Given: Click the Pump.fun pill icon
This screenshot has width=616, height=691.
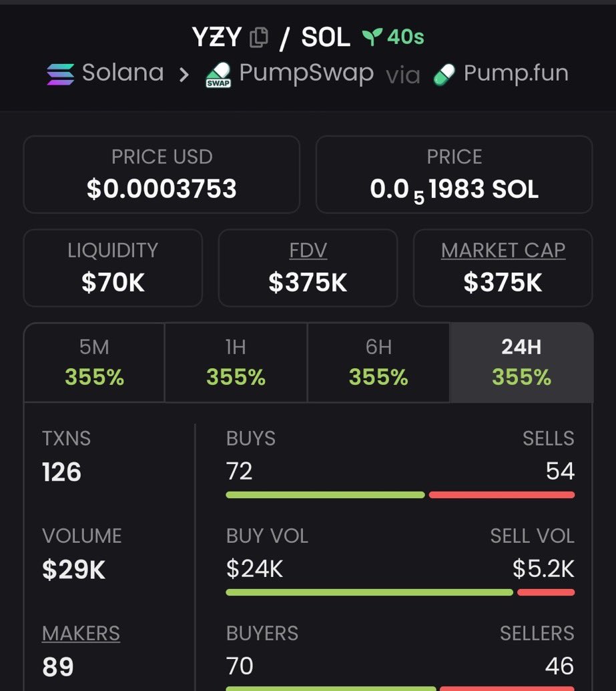Looking at the screenshot, I should (x=444, y=74).
